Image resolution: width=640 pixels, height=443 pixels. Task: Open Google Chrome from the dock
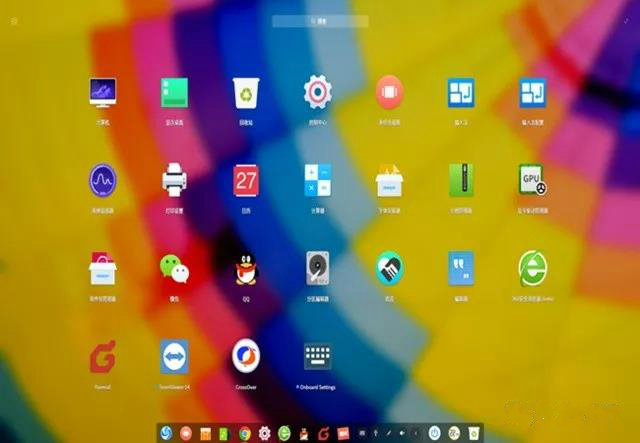[245, 433]
